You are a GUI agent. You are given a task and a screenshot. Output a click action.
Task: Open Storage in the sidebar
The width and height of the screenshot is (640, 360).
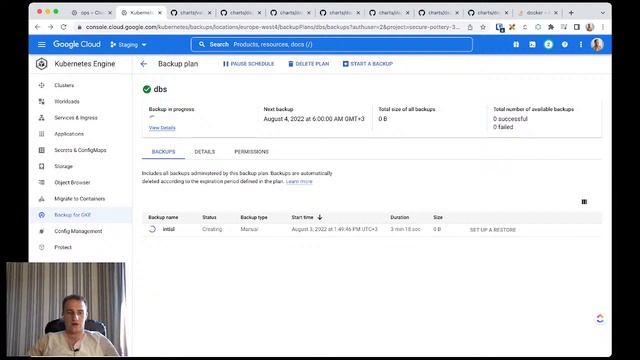click(63, 166)
